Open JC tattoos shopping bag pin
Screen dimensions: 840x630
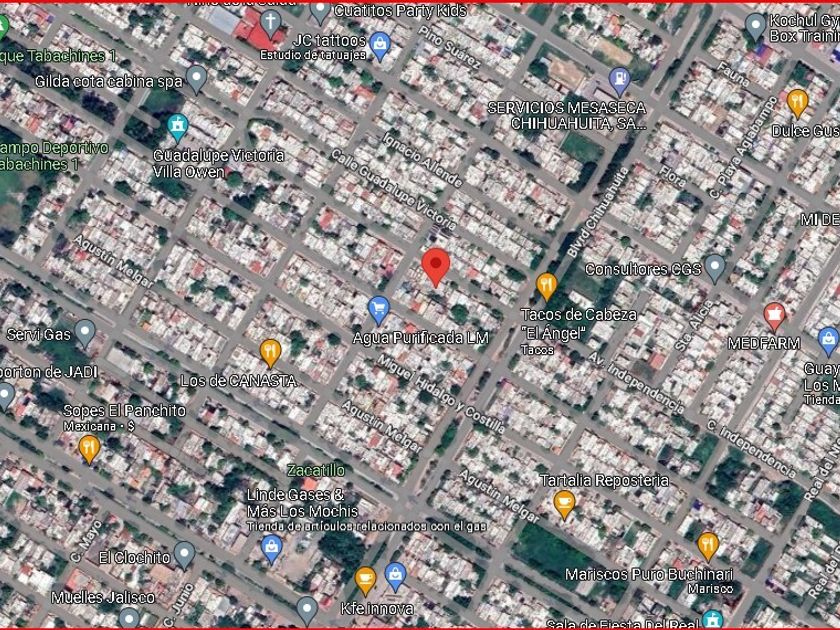(x=380, y=47)
